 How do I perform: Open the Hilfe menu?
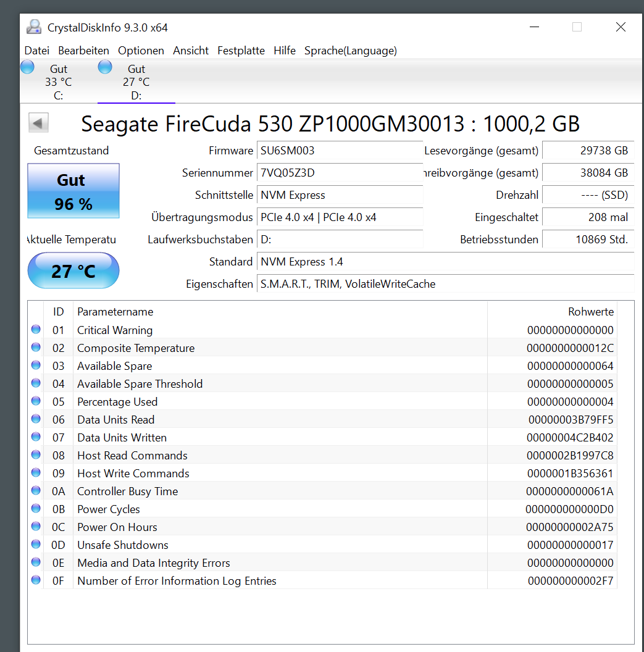[285, 51]
